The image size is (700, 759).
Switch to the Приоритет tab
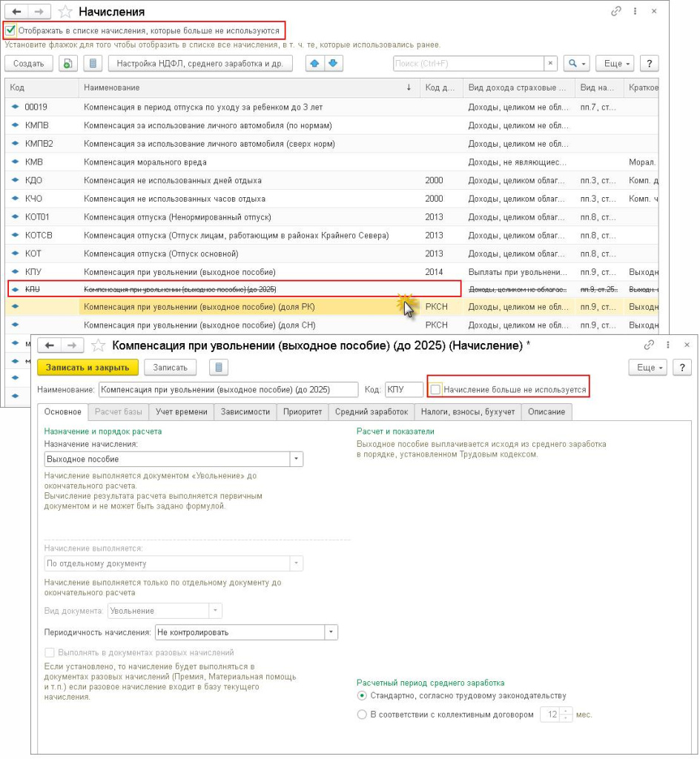coord(303,412)
